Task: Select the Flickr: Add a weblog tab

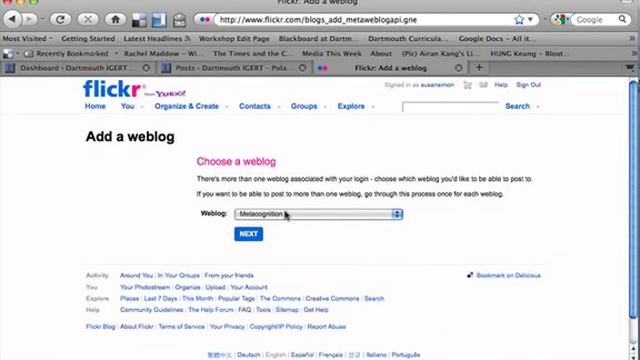Action: coord(391,68)
